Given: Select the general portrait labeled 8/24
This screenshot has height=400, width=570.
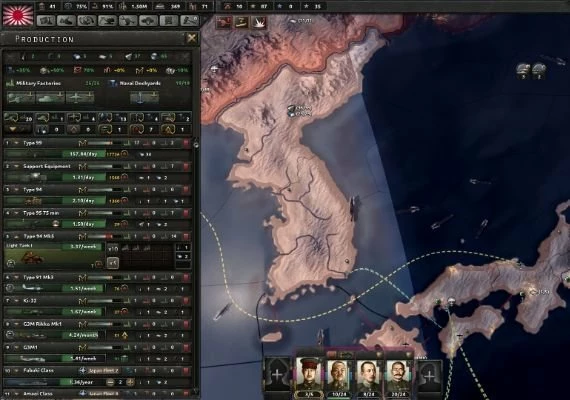Looking at the screenshot, I should point(369,376).
